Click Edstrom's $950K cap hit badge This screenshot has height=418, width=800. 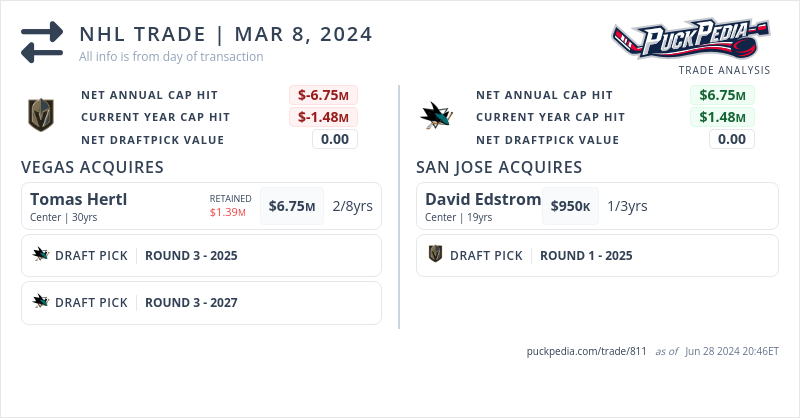[570, 206]
